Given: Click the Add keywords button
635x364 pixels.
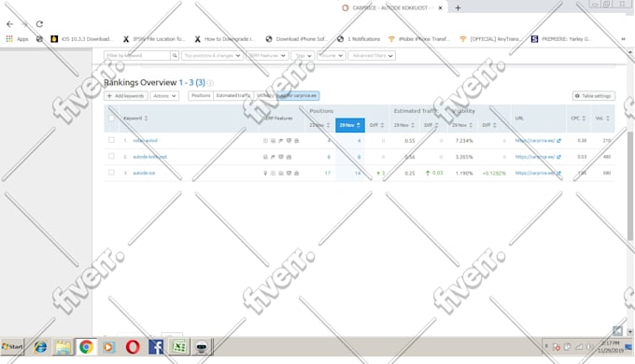Looking at the screenshot, I should 126,96.
